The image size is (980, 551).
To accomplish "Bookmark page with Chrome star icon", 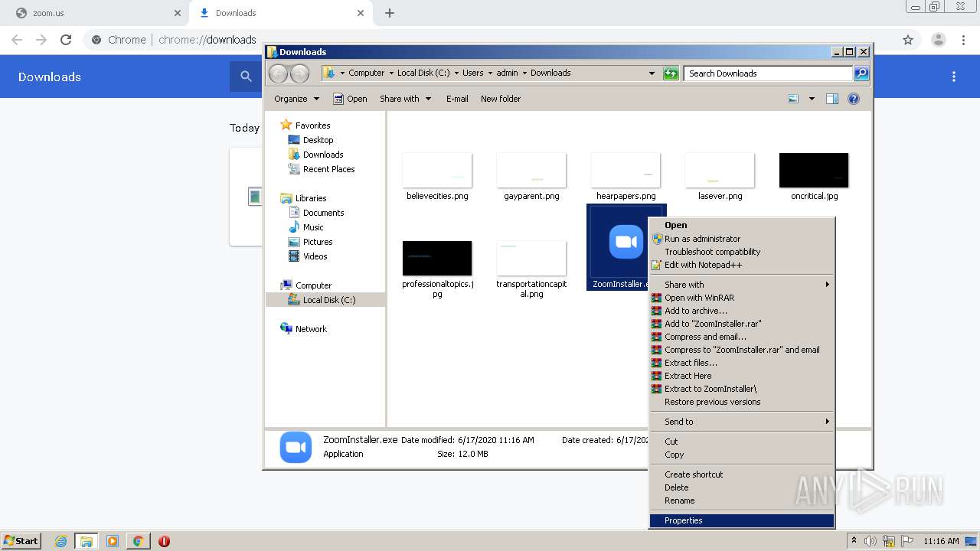I will [908, 40].
